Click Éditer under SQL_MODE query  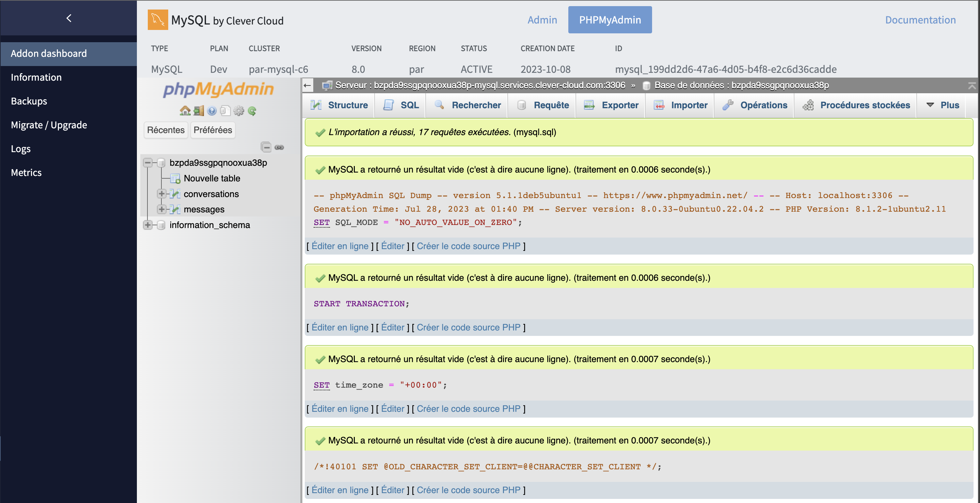[x=392, y=246]
